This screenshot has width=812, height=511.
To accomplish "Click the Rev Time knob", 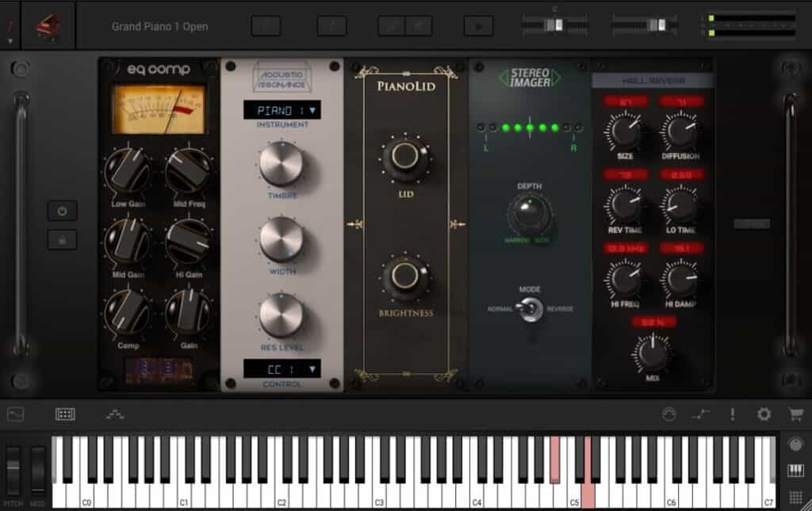I will point(625,205).
